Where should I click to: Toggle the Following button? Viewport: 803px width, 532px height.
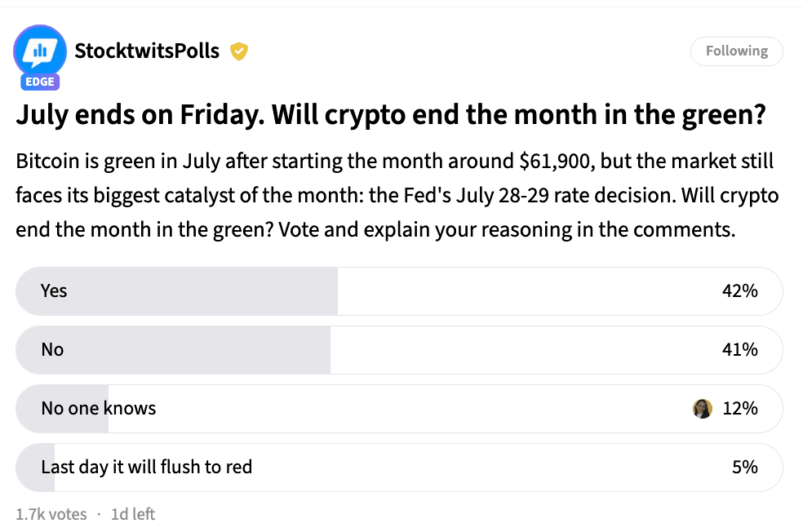[736, 51]
